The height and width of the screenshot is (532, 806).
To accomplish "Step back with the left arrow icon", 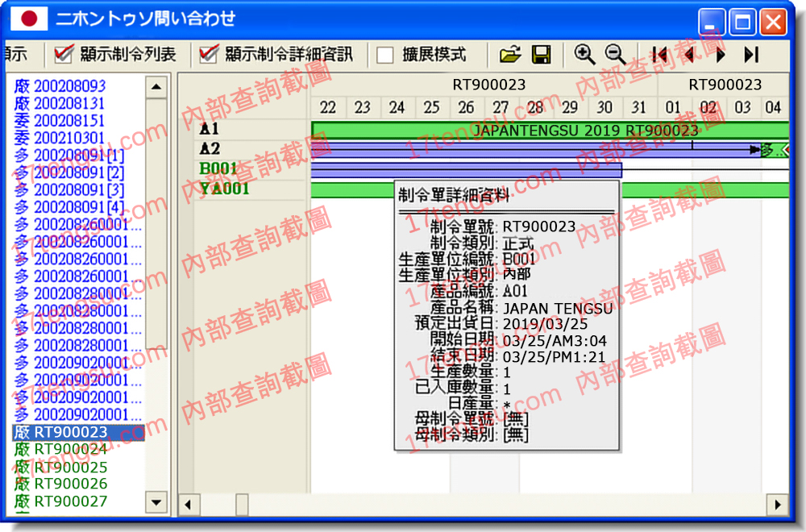I will (x=689, y=55).
